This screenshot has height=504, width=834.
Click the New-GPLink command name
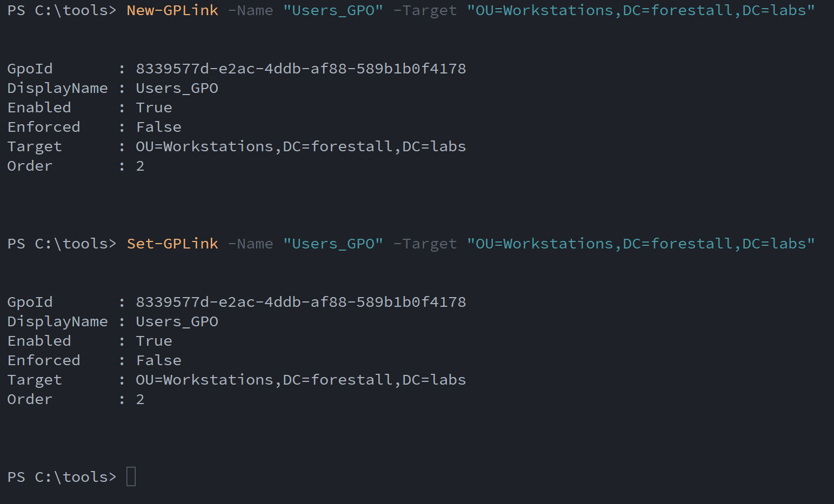(x=172, y=10)
